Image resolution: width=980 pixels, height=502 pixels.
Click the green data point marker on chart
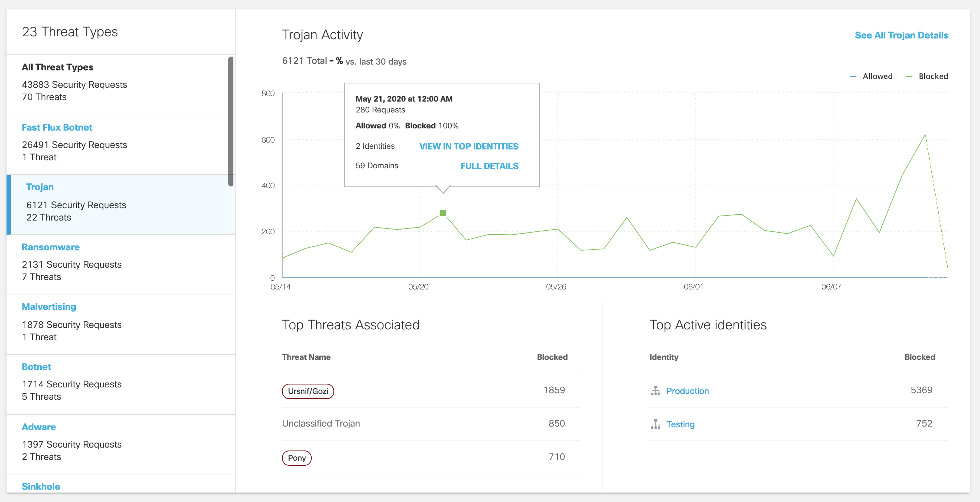pyautogui.click(x=443, y=213)
